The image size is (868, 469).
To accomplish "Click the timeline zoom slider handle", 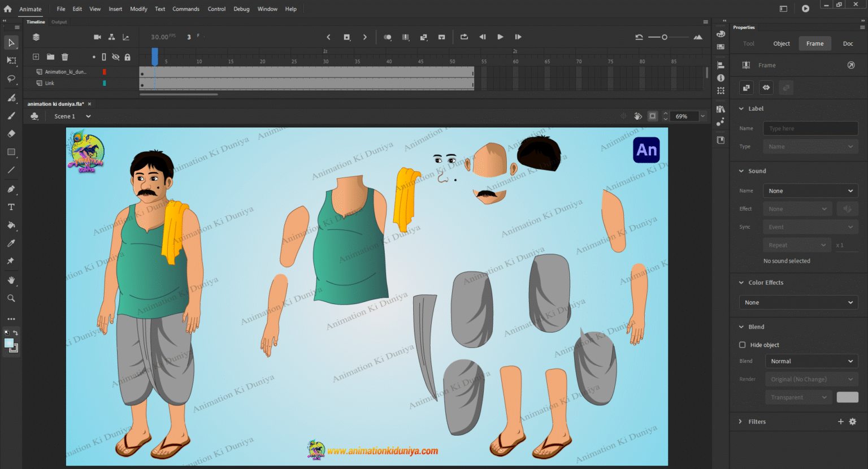I will 665,37.
